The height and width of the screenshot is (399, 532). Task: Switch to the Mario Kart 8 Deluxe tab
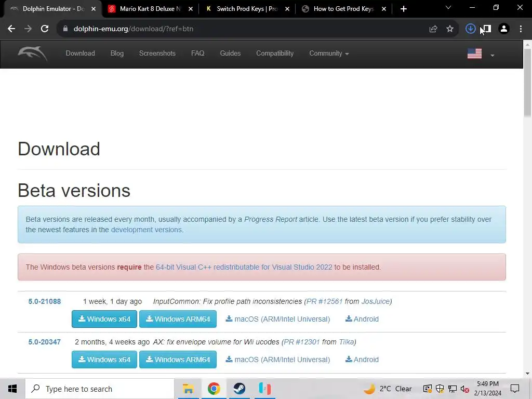(x=150, y=9)
